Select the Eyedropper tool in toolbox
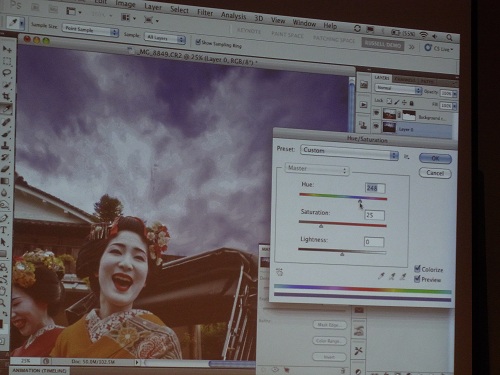 coord(6,109)
